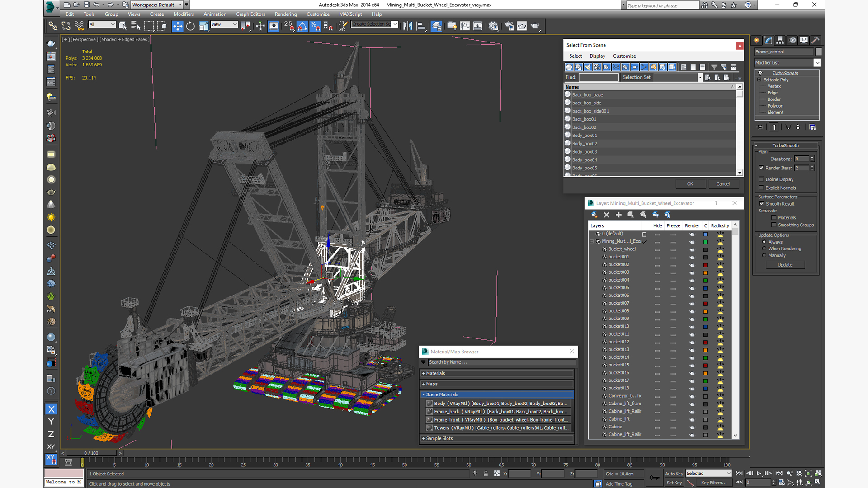Open the Modifier List dropdown
This screenshot has height=488, width=868.
tap(816, 63)
